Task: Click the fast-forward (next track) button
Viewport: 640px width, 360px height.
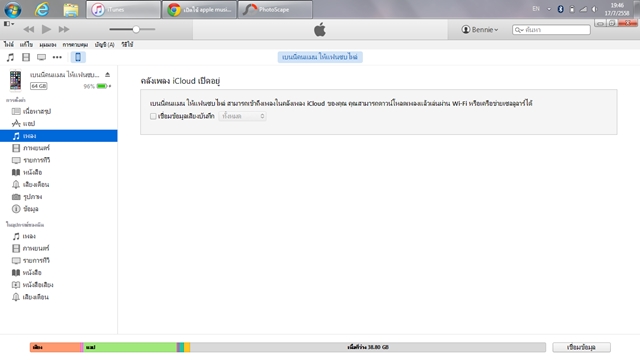Action: [64, 29]
